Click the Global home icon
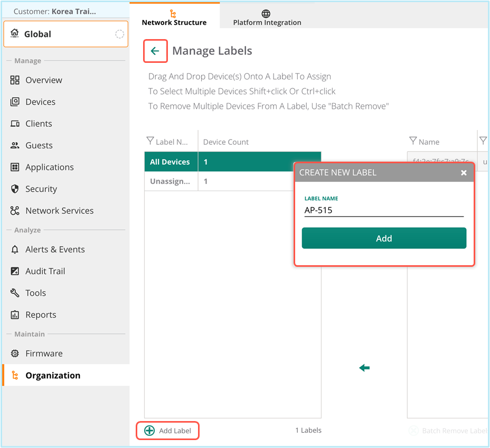This screenshot has height=448, width=490. [x=14, y=34]
